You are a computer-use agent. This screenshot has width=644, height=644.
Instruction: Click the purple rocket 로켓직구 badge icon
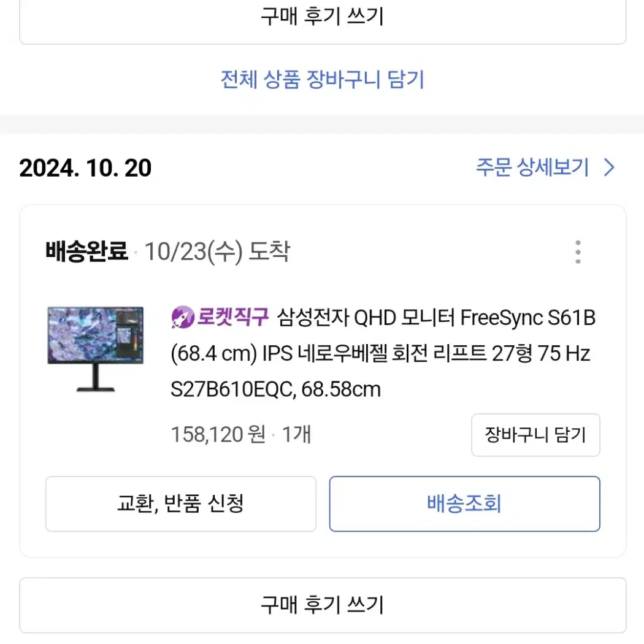[182, 317]
